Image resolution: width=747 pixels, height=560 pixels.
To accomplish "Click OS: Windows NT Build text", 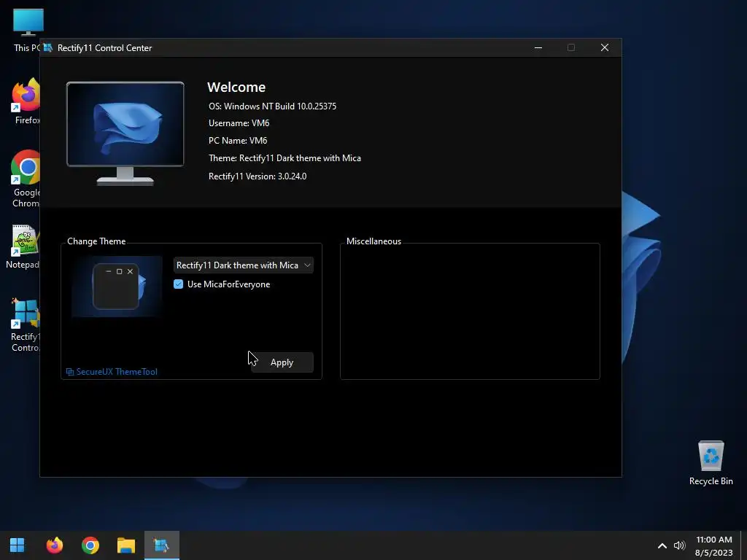I will click(273, 106).
